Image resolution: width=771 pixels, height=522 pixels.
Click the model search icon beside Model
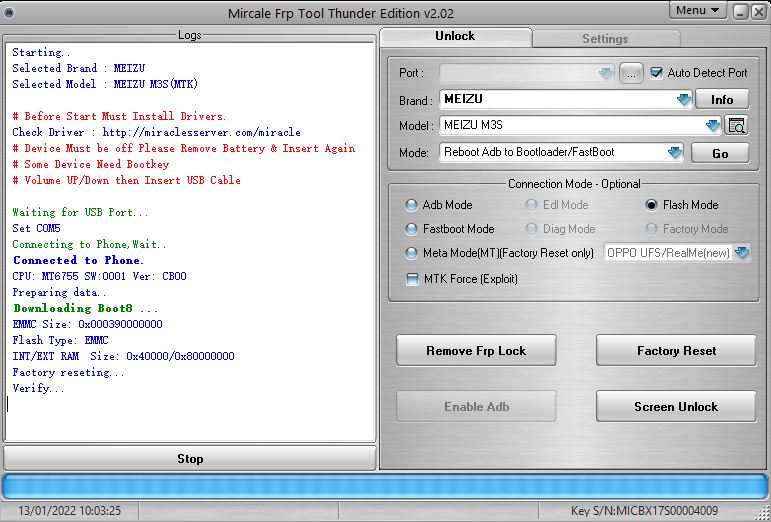pos(736,126)
